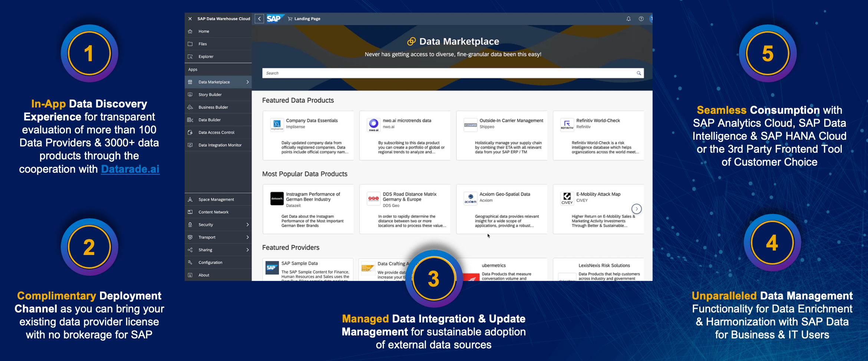Show next Most Popular products with arrow
Viewport: 868px width, 361px height.
click(x=637, y=209)
